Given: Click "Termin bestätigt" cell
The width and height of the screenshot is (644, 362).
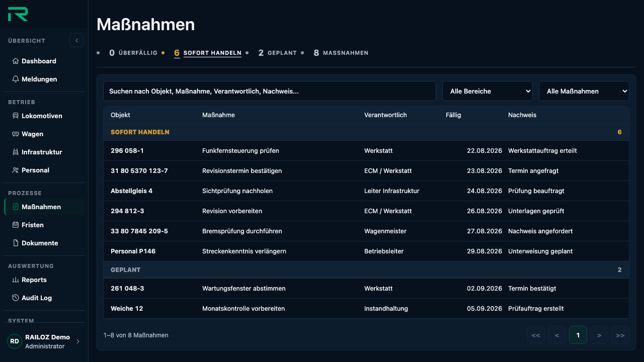Looking at the screenshot, I should [x=532, y=289].
